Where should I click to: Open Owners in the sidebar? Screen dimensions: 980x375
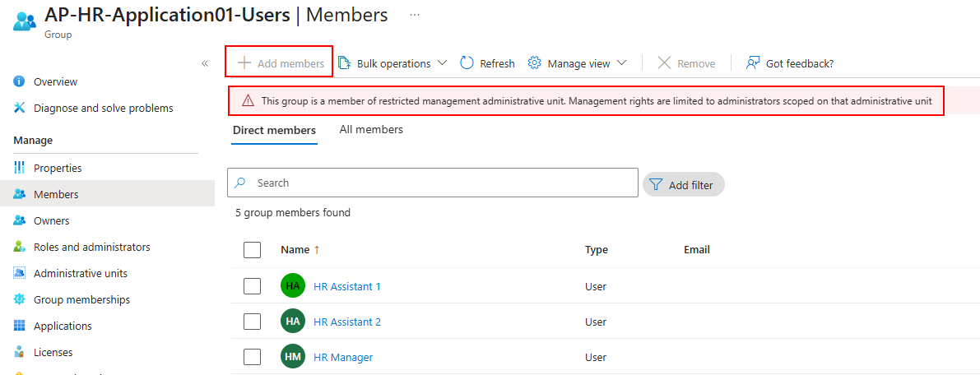point(51,220)
